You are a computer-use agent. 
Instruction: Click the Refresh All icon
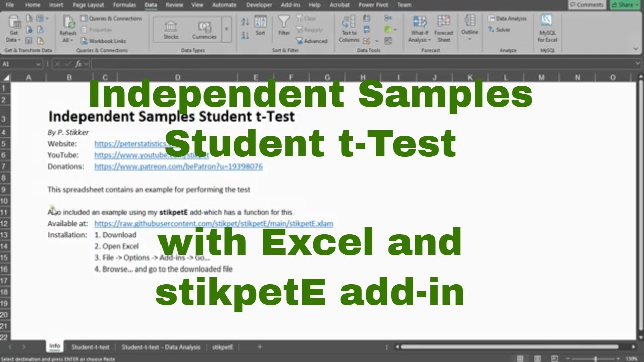pyautogui.click(x=68, y=29)
